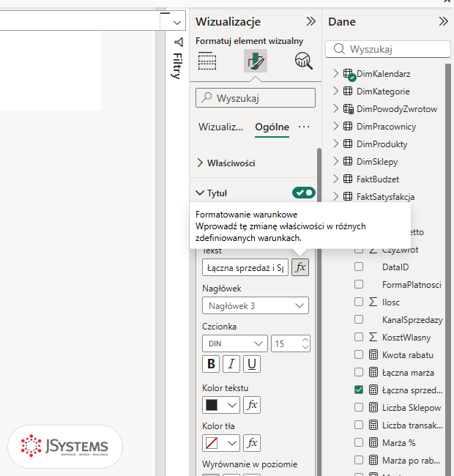
Task: Check the KanalSprzedazy field checkbox
Action: tap(359, 319)
